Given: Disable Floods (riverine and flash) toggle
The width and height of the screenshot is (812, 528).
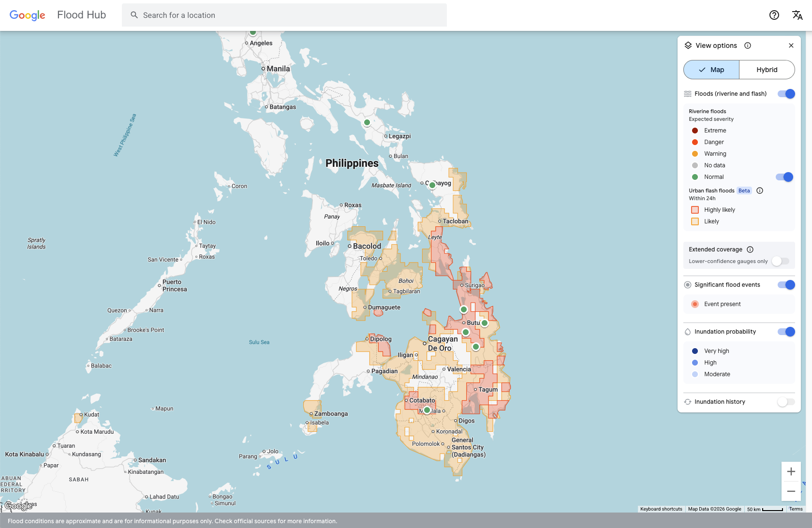Looking at the screenshot, I should pyautogui.click(x=786, y=94).
